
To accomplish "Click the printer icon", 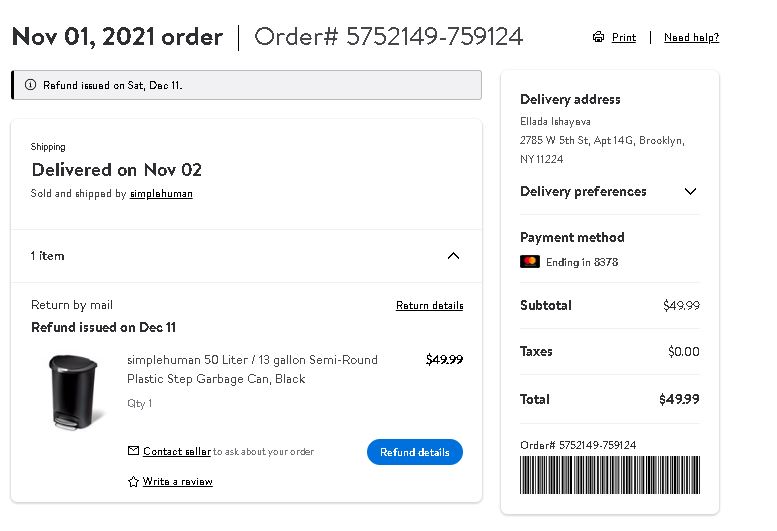I will pyautogui.click(x=598, y=37).
